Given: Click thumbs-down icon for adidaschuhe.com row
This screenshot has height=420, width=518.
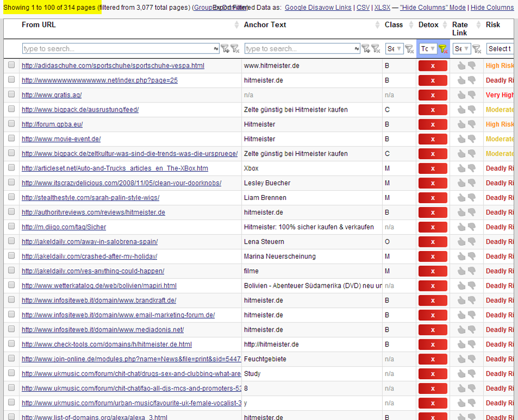Looking at the screenshot, I should click(472, 66).
